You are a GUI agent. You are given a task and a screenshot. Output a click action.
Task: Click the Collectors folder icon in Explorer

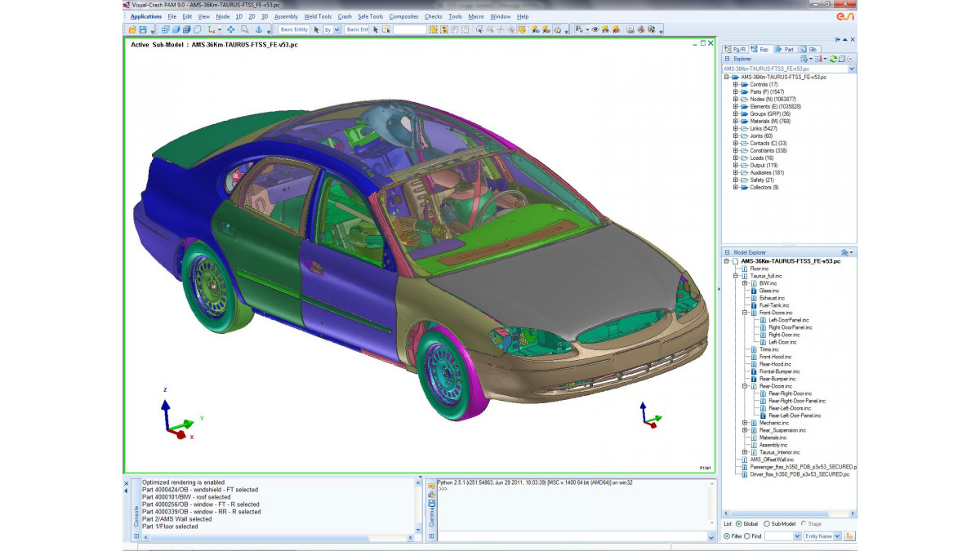click(744, 187)
